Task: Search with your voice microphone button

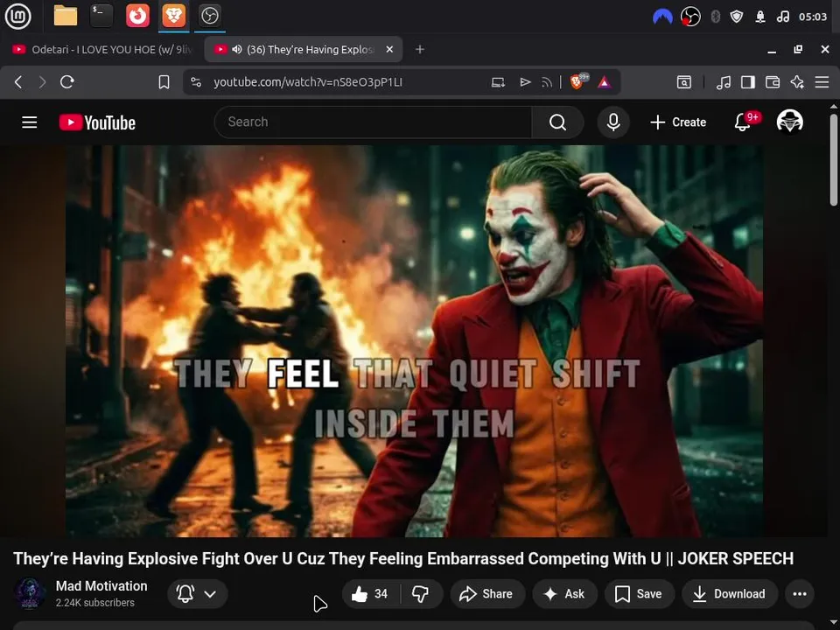Action: [x=613, y=122]
